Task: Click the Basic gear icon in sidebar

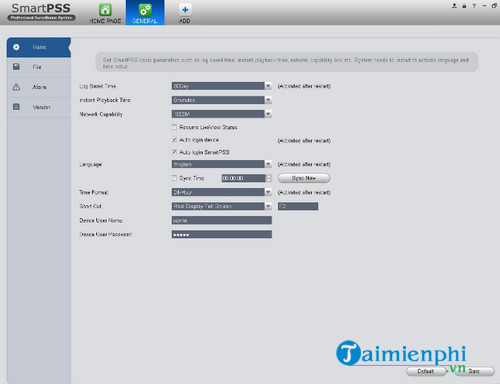Action: coord(16,47)
